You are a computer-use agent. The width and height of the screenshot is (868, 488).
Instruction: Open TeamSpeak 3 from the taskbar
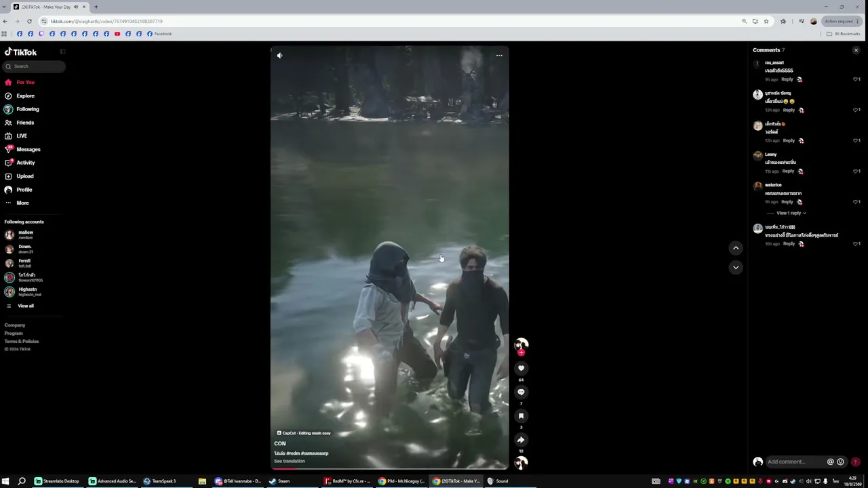(x=160, y=481)
